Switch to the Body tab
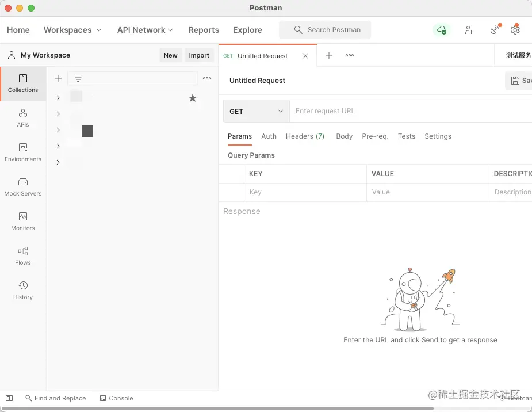The height and width of the screenshot is (412, 532). (x=345, y=136)
